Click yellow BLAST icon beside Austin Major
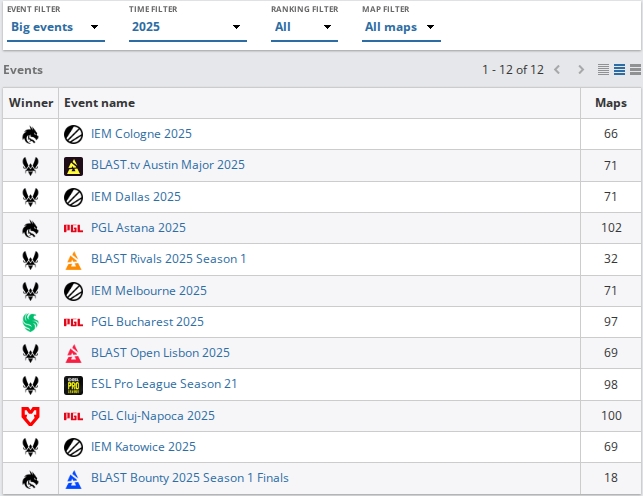 (73, 166)
